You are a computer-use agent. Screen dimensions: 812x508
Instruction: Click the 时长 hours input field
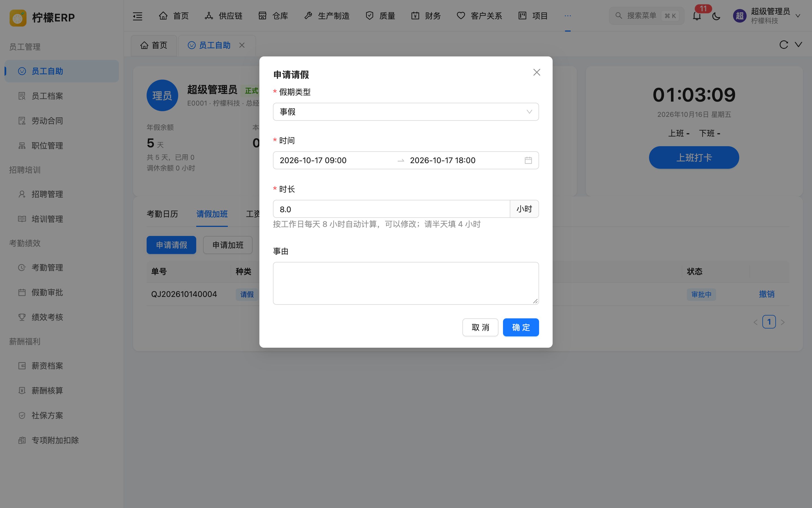(391, 209)
